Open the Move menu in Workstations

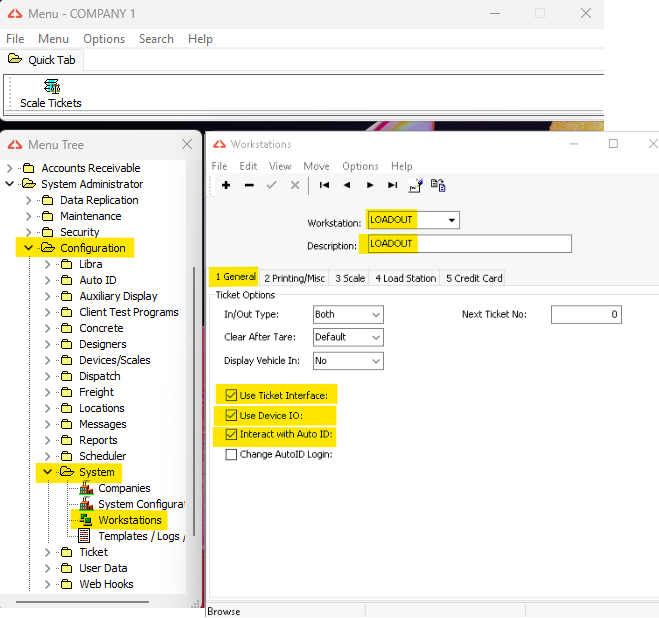[x=316, y=166]
